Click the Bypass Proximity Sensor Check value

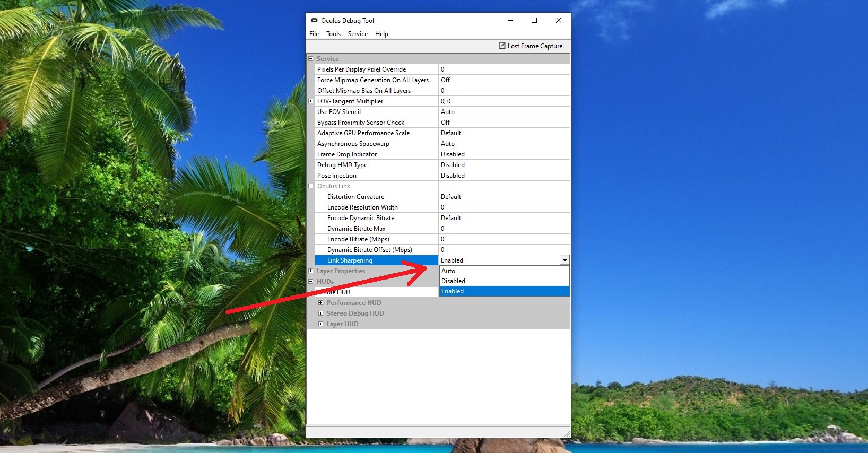504,123
